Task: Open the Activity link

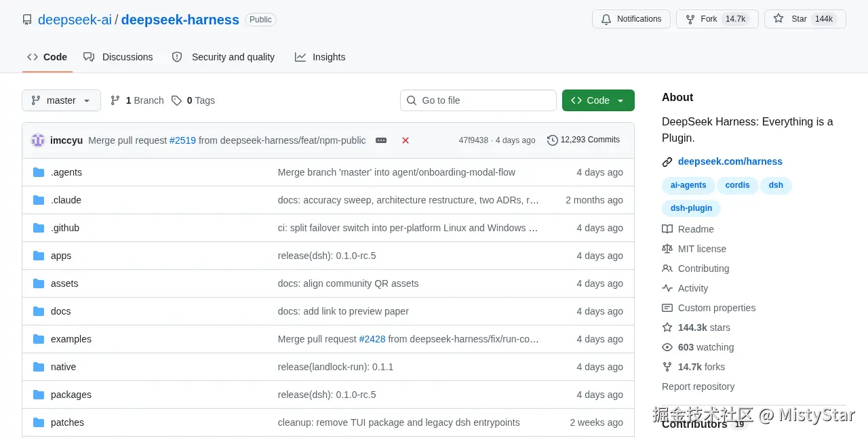Action: click(x=693, y=288)
